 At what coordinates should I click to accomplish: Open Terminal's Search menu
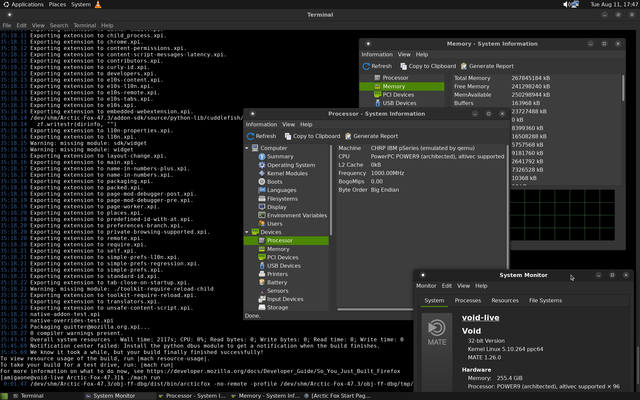[x=59, y=25]
